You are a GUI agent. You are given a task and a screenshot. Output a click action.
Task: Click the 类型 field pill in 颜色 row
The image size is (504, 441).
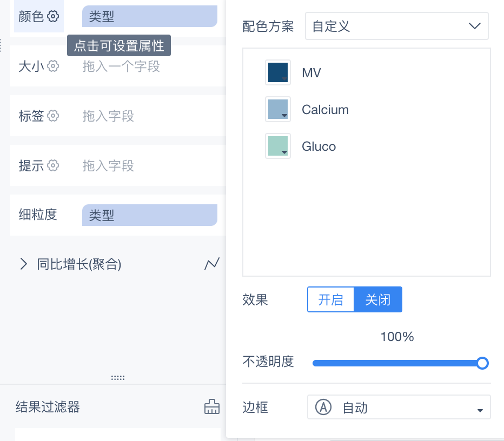tap(150, 16)
